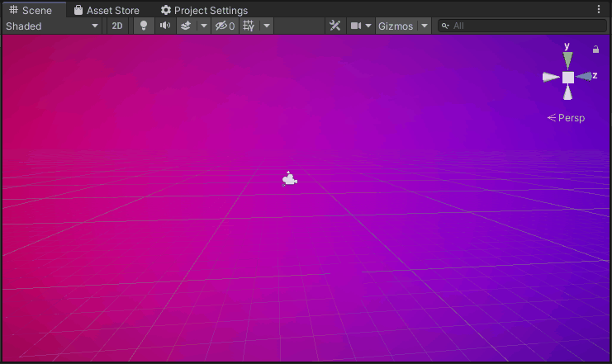Image resolution: width=612 pixels, height=364 pixels.
Task: Expand the grid settings dropdown arrow
Action: pos(267,26)
